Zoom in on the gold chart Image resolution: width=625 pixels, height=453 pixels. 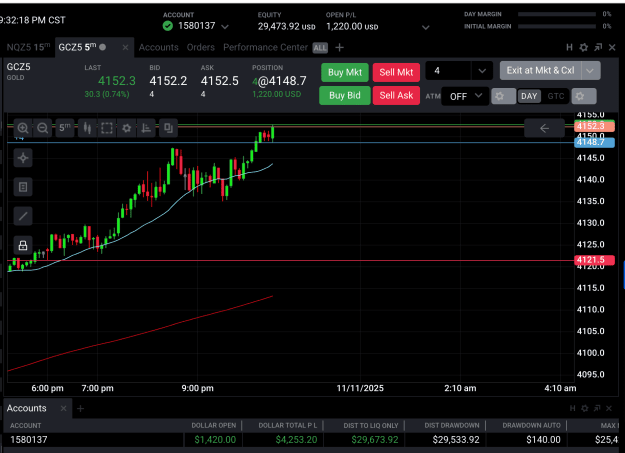pos(23,128)
